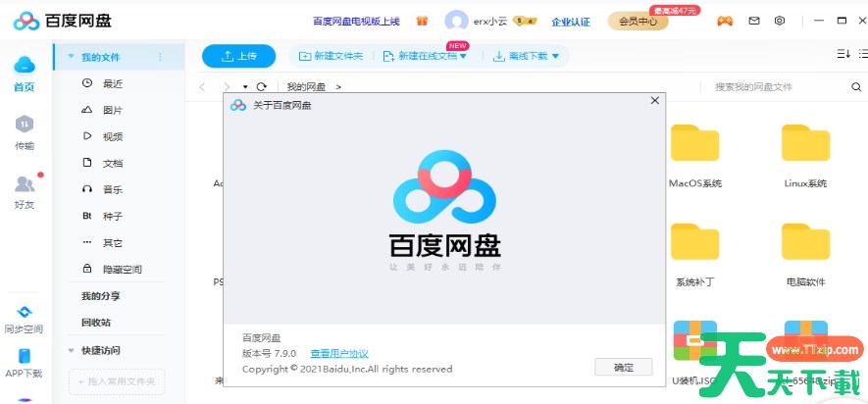The image size is (868, 404).
Task: Click the search magnifier icon
Action: (x=856, y=87)
